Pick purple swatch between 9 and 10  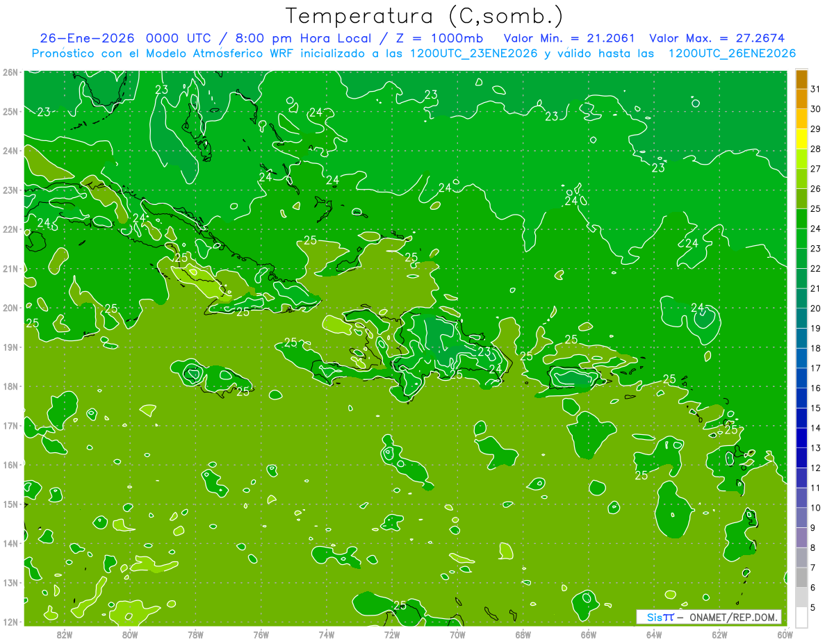click(x=801, y=518)
